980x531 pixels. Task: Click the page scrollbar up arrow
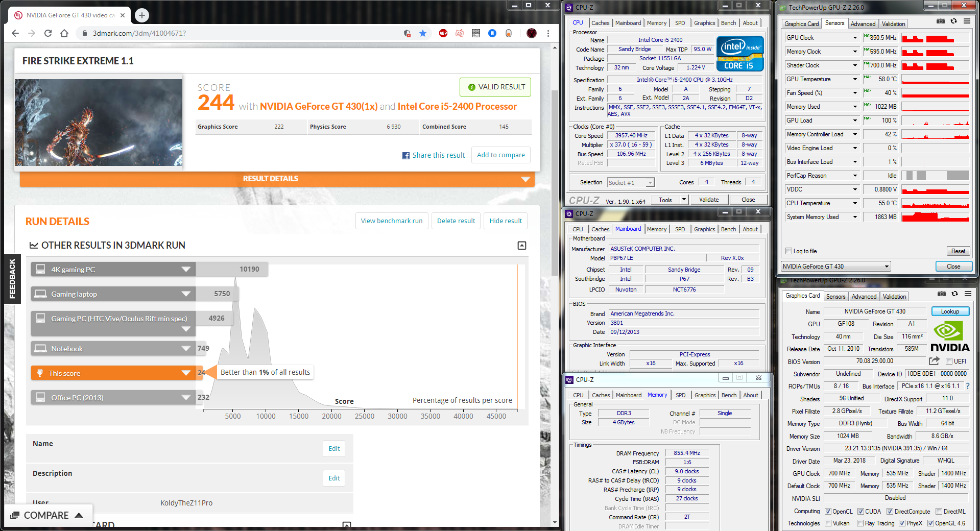[x=555, y=47]
